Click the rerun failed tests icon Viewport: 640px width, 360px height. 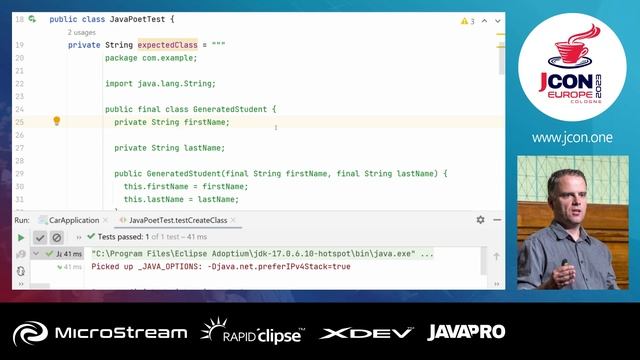pos(20,254)
